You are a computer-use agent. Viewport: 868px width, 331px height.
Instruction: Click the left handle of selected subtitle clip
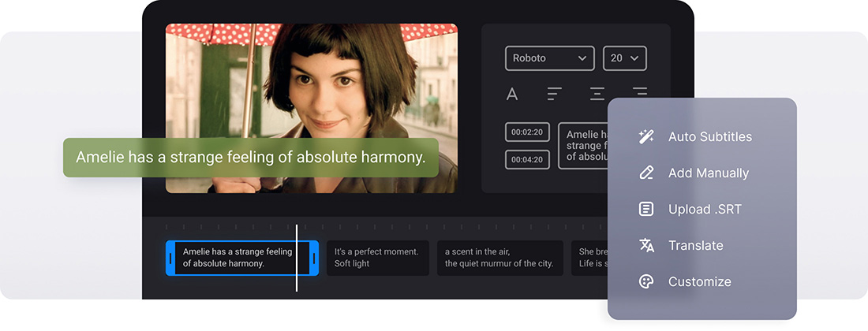170,258
